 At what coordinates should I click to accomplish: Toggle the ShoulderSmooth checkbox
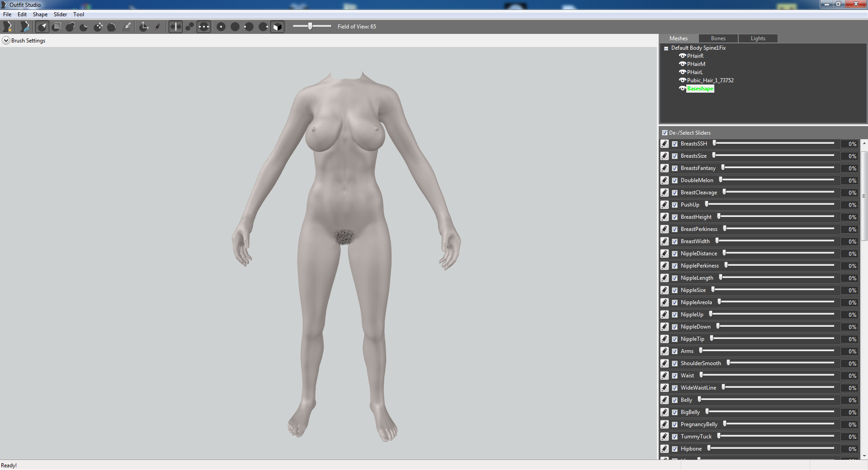(675, 363)
